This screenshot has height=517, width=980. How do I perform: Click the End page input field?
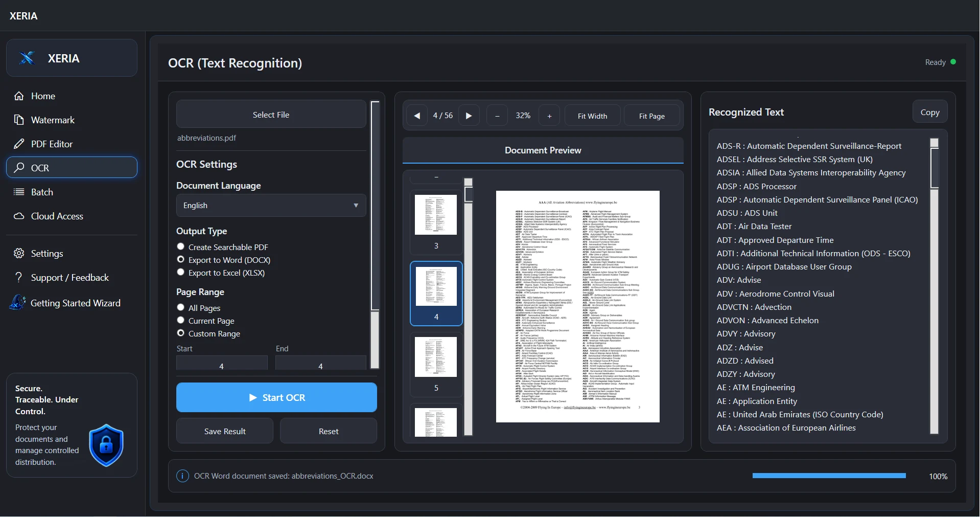point(320,364)
